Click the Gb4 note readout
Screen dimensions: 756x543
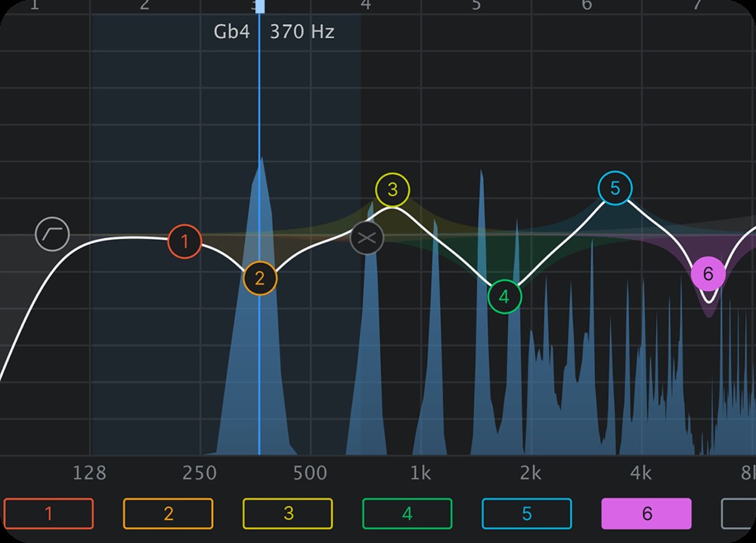click(x=232, y=32)
